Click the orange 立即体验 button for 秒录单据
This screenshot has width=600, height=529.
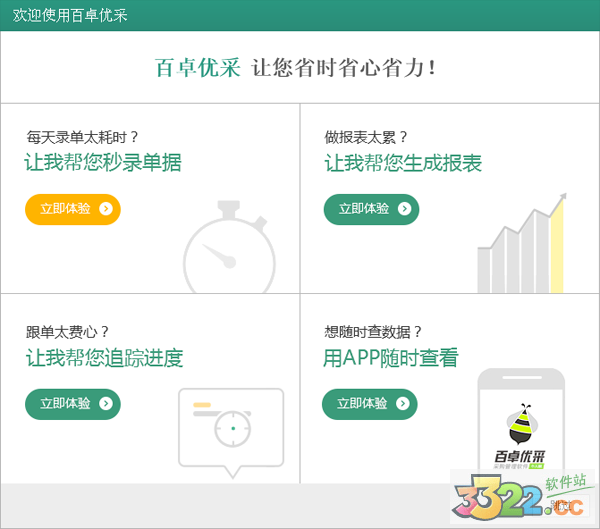pos(73,209)
